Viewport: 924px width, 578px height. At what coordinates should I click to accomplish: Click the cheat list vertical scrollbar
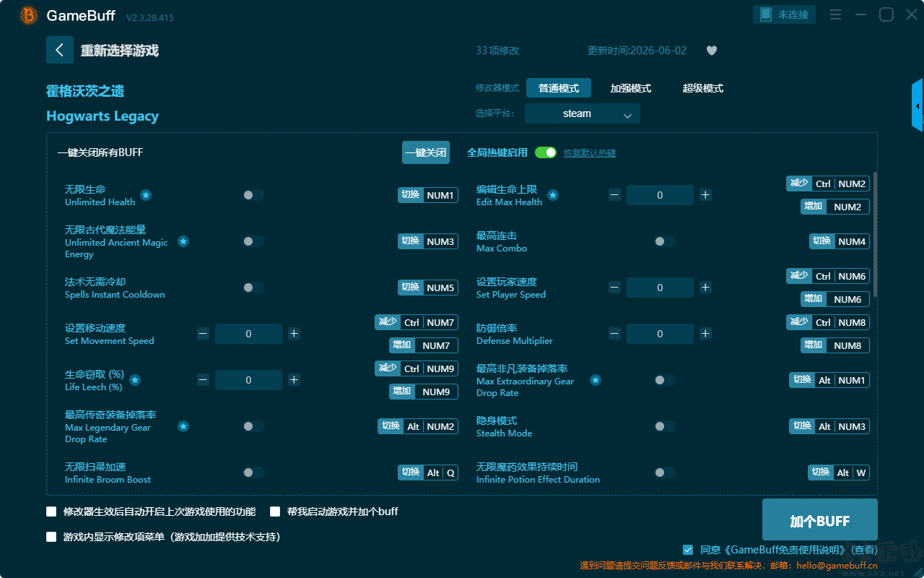[876, 233]
